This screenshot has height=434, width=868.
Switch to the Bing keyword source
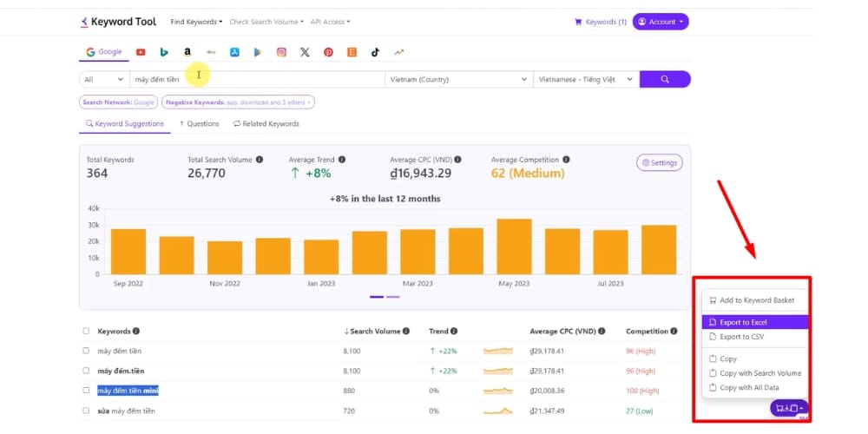pos(164,52)
